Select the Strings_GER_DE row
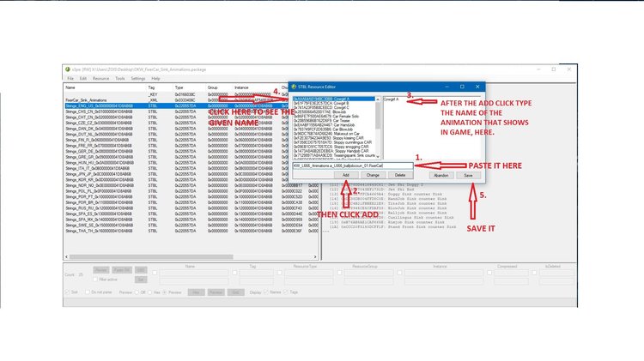 coord(191,152)
